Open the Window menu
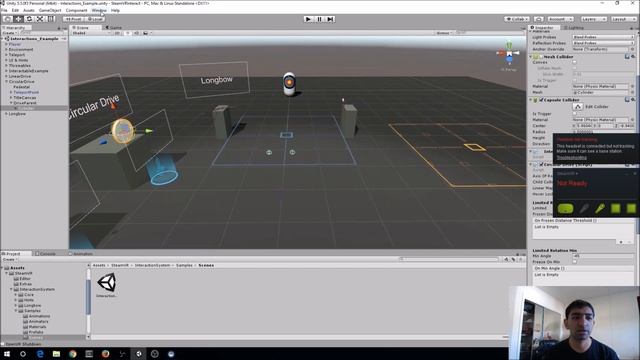The image size is (640, 360). click(99, 10)
